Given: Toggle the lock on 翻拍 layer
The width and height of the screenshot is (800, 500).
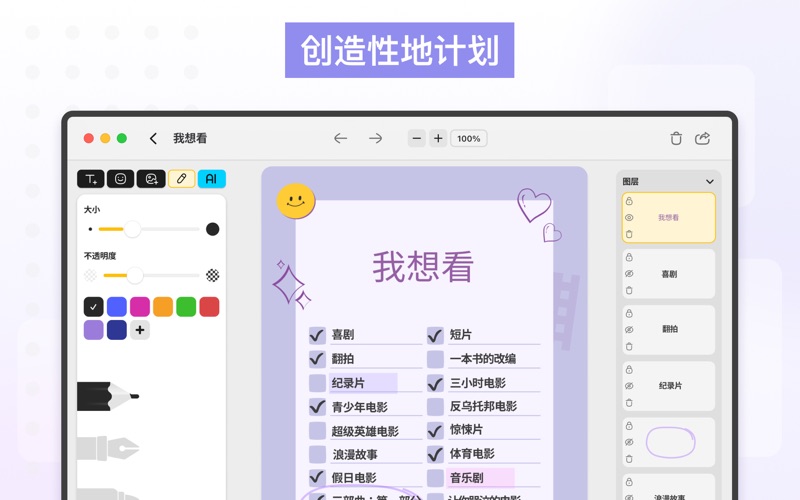Looking at the screenshot, I should 629,313.
